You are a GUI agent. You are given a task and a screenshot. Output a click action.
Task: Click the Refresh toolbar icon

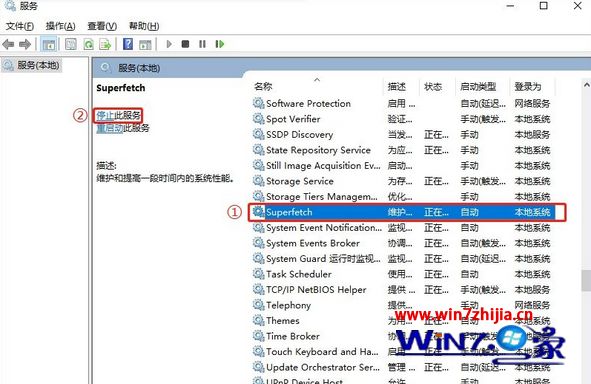(x=88, y=44)
